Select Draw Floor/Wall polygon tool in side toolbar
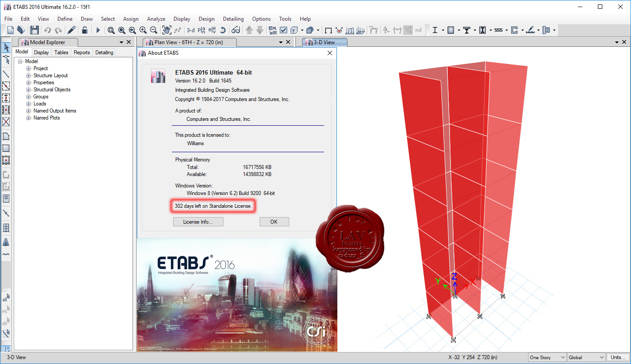This screenshot has width=631, height=364. 6,136
